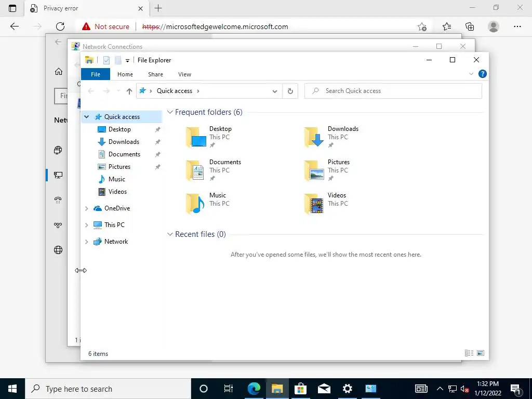Go up one level with up arrow
The width and height of the screenshot is (532, 399).
coord(129,91)
